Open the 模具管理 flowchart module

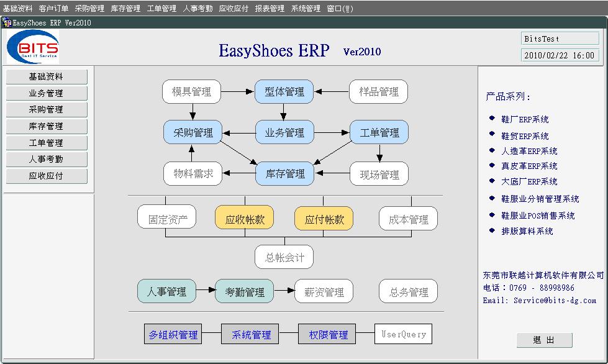click(191, 92)
